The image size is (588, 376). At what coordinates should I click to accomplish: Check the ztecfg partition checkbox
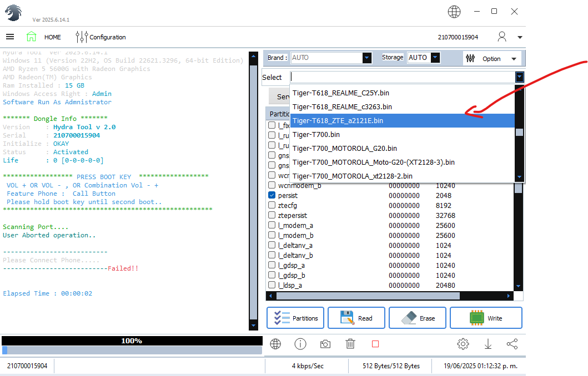tap(272, 205)
